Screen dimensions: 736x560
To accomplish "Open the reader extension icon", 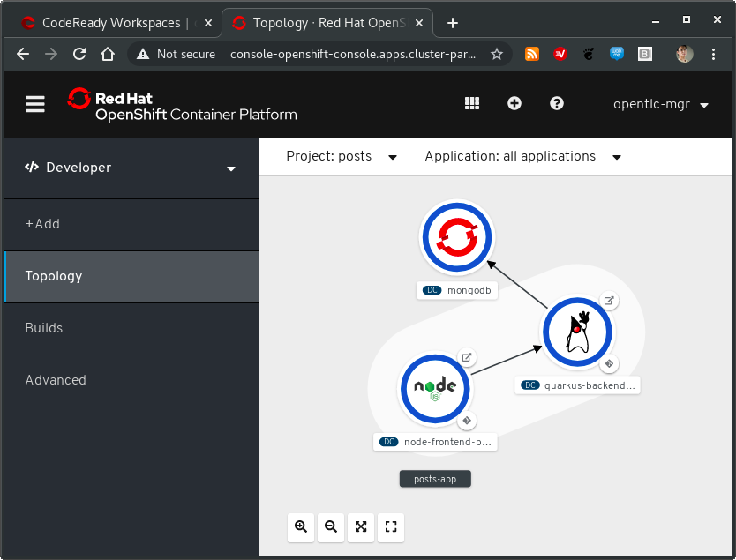I will (645, 55).
